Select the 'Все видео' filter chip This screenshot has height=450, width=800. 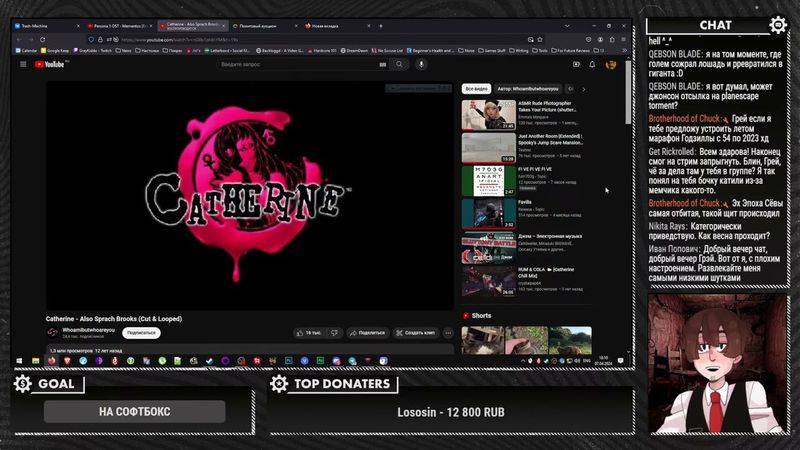click(x=476, y=89)
